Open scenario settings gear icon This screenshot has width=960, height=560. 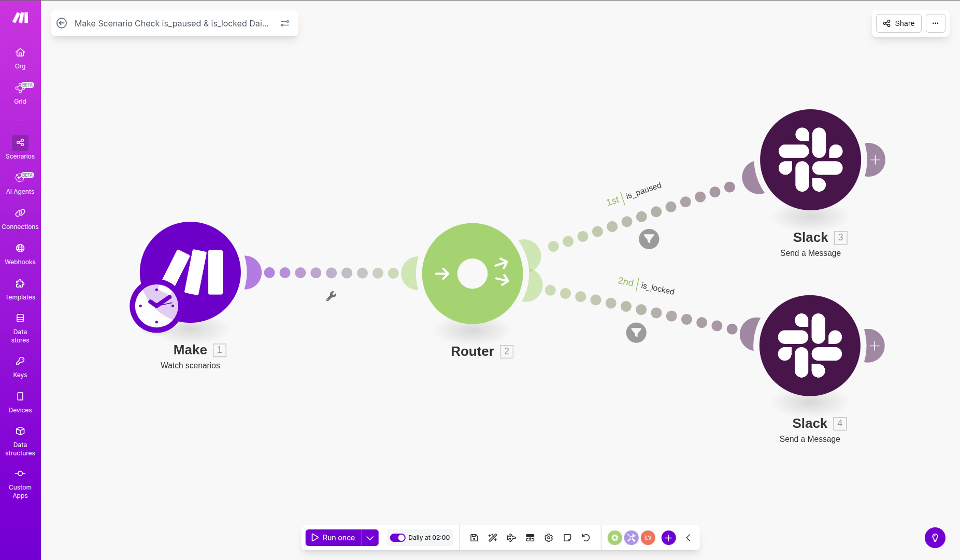tap(549, 538)
